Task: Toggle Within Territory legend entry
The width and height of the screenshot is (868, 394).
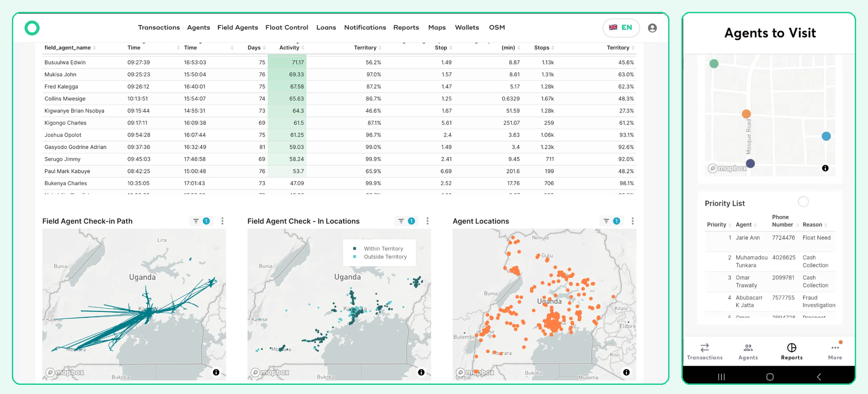Action: pos(379,249)
